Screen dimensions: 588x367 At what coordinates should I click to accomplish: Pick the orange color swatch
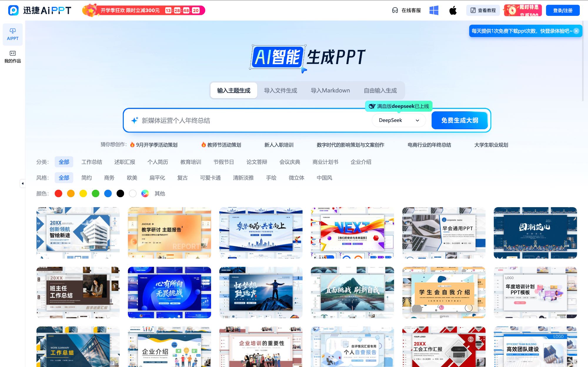[x=71, y=193]
